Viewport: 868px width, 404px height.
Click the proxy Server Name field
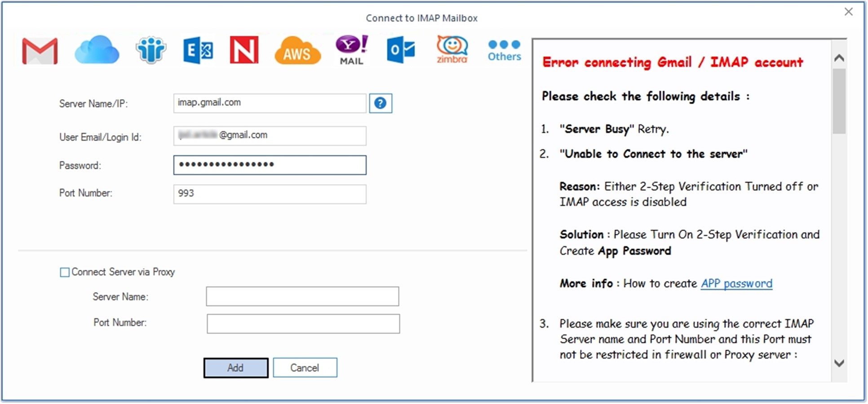coord(302,296)
